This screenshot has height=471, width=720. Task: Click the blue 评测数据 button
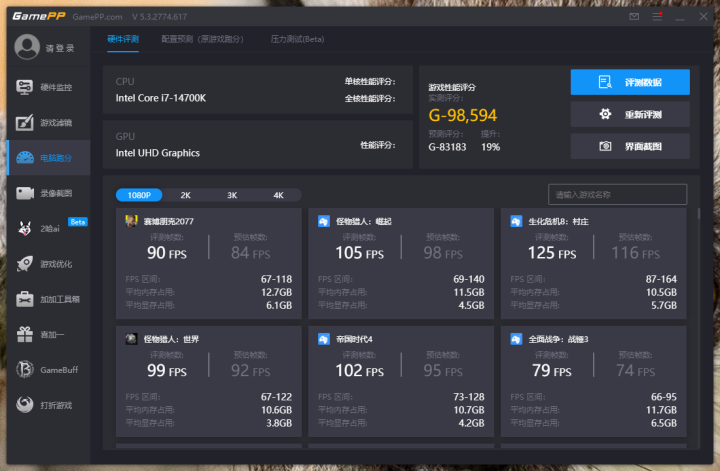coord(630,82)
